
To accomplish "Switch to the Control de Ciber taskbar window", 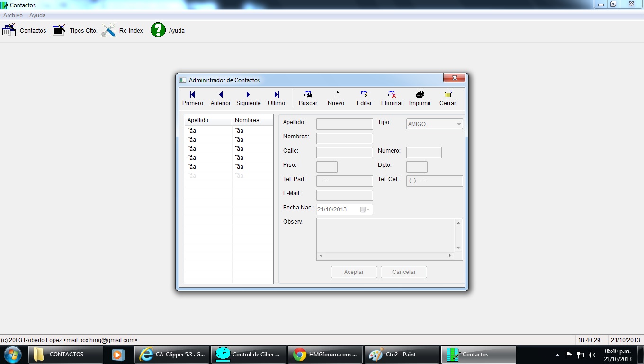I will pos(248,355).
